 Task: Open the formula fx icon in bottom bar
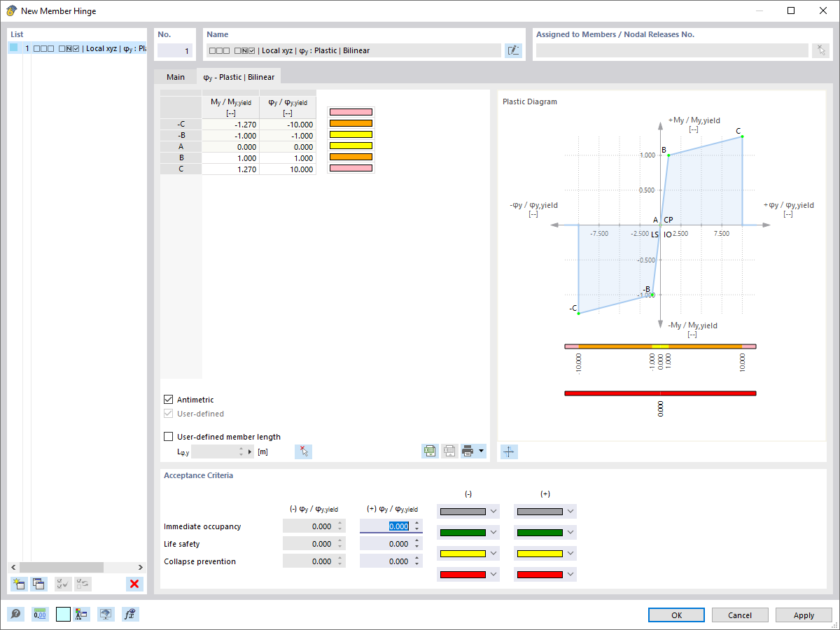point(130,615)
